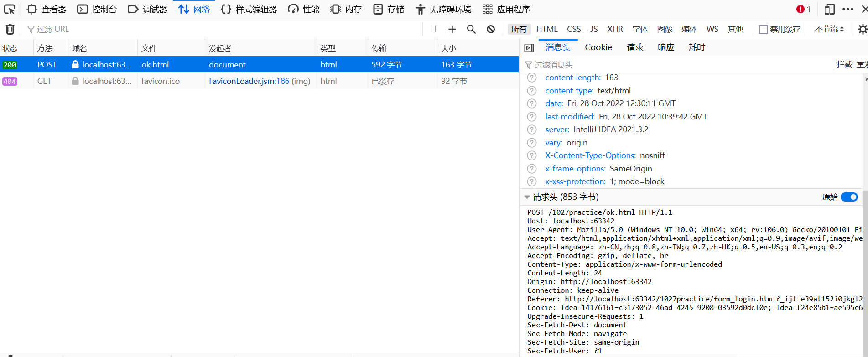Open the 不节流 throttling dropdown
Viewport: 868px width, 357px height.
point(829,29)
